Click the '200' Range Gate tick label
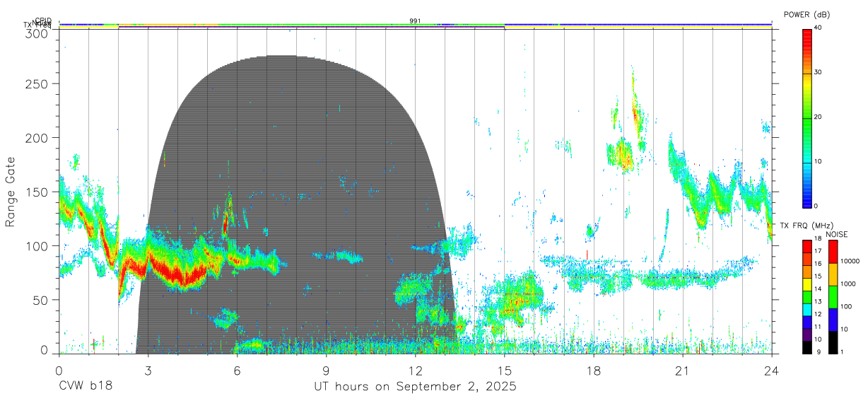 37,137
